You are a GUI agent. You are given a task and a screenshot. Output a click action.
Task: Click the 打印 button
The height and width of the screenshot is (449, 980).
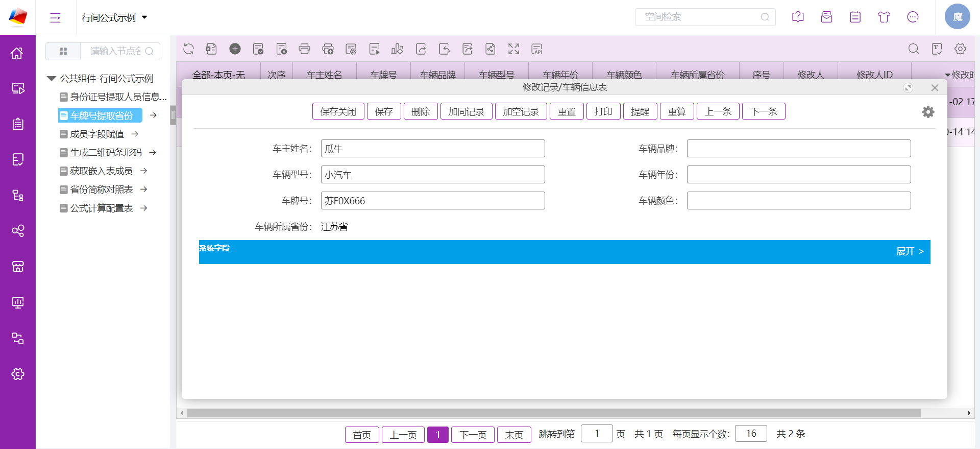(x=603, y=111)
